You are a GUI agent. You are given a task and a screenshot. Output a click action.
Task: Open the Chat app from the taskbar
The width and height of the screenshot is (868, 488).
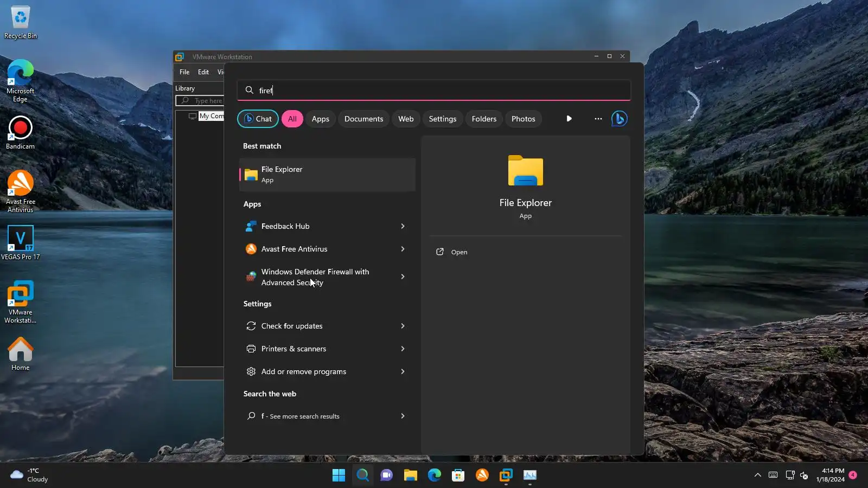pos(386,475)
